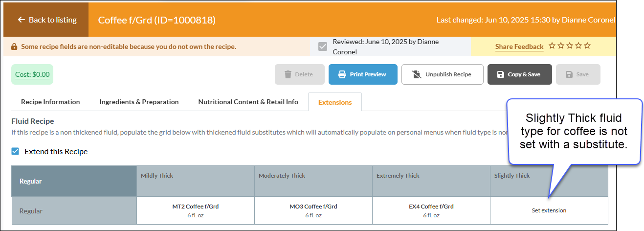Click the Unpublish Recipe button
This screenshot has width=644, height=231.
coord(443,74)
